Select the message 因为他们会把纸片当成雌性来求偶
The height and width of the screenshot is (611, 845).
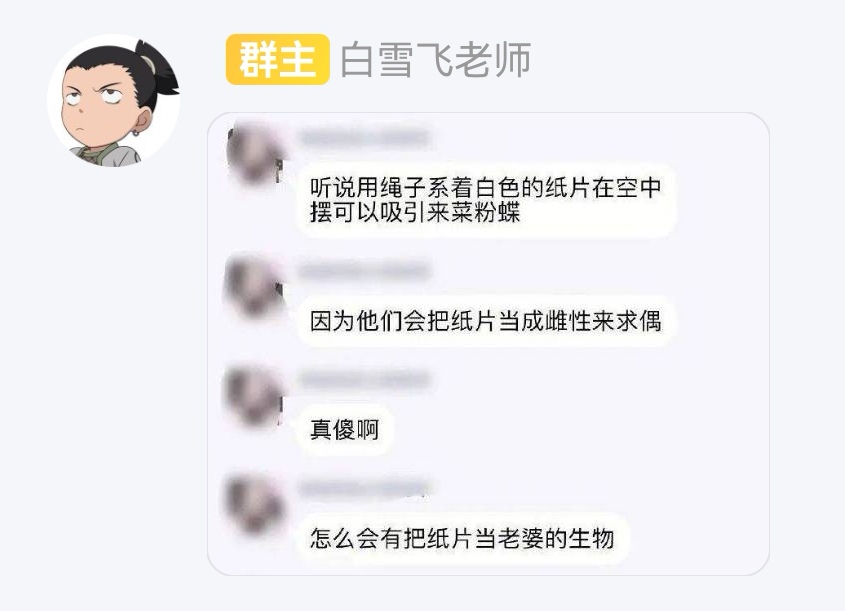485,321
